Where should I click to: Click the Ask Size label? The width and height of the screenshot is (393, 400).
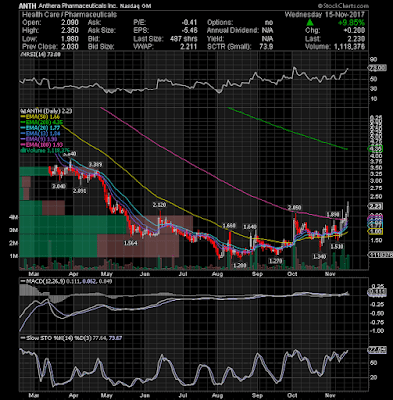102,30
